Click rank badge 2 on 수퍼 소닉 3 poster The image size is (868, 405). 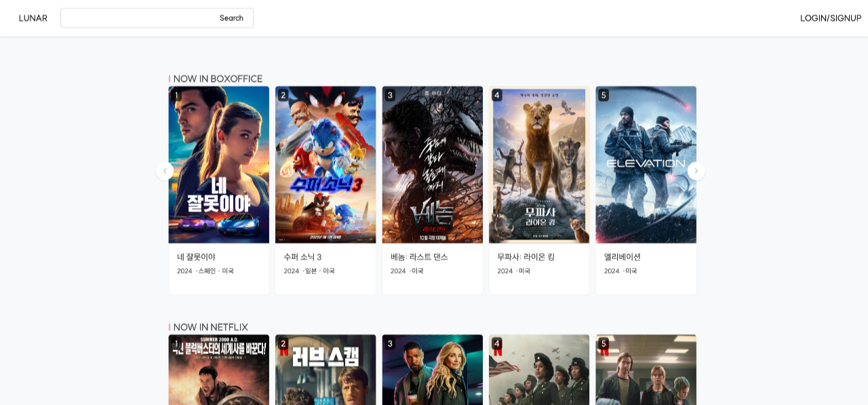click(x=283, y=95)
